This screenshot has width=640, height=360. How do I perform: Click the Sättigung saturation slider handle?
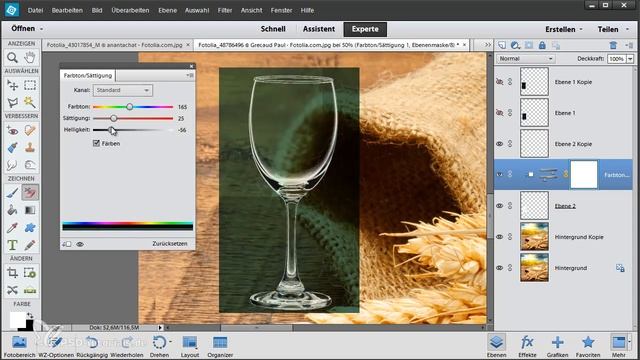click(114, 118)
